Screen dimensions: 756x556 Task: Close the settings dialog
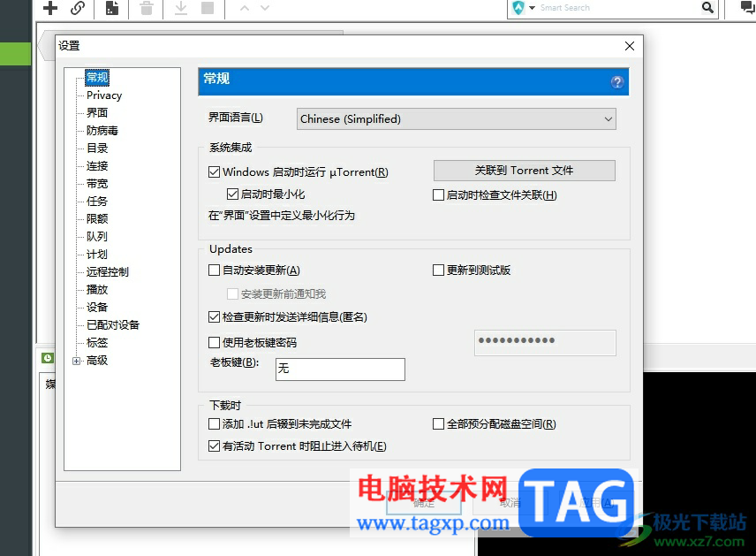click(x=629, y=46)
